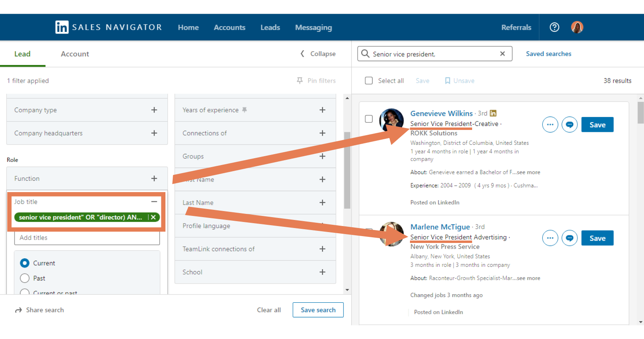Go to the Home nav item
The height and width of the screenshot is (339, 644).
point(188,27)
